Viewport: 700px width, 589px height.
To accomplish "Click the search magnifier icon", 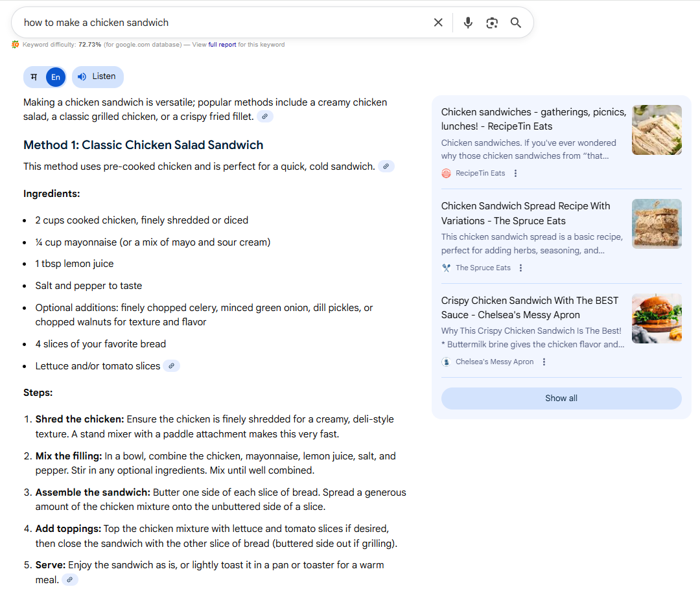I will click(515, 22).
